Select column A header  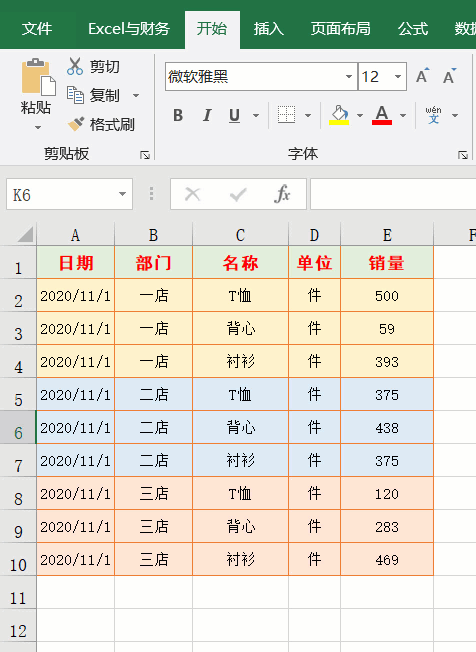click(75, 235)
